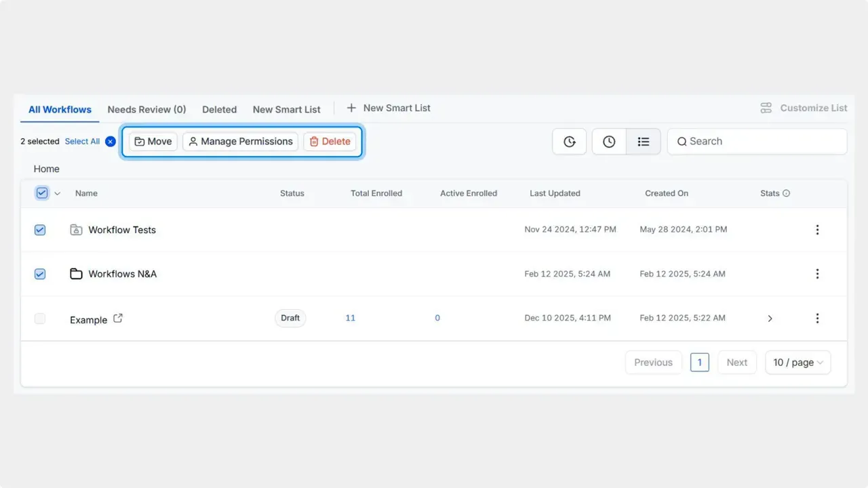This screenshot has height=488, width=868.
Task: Use the Select All link to select everything
Action: pyautogui.click(x=81, y=141)
